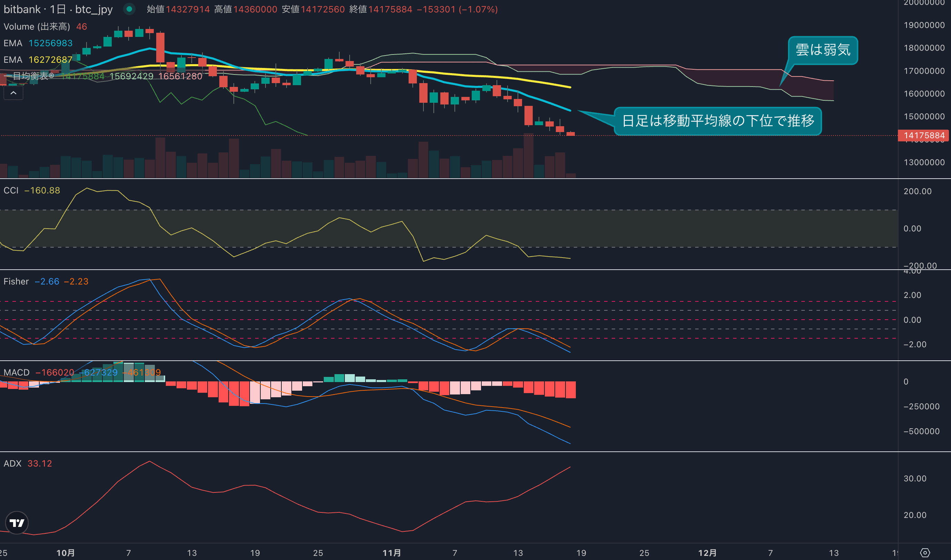Image resolution: width=951 pixels, height=560 pixels.
Task: Select the '雲は弱気' callout annotation
Action: (x=823, y=50)
